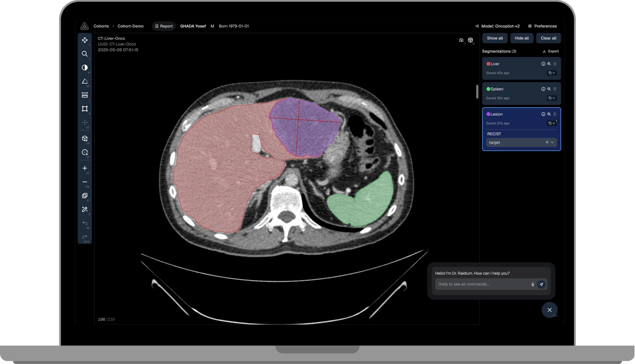Select the Spleen segmentation card
This screenshot has height=364, width=635.
point(521,93)
